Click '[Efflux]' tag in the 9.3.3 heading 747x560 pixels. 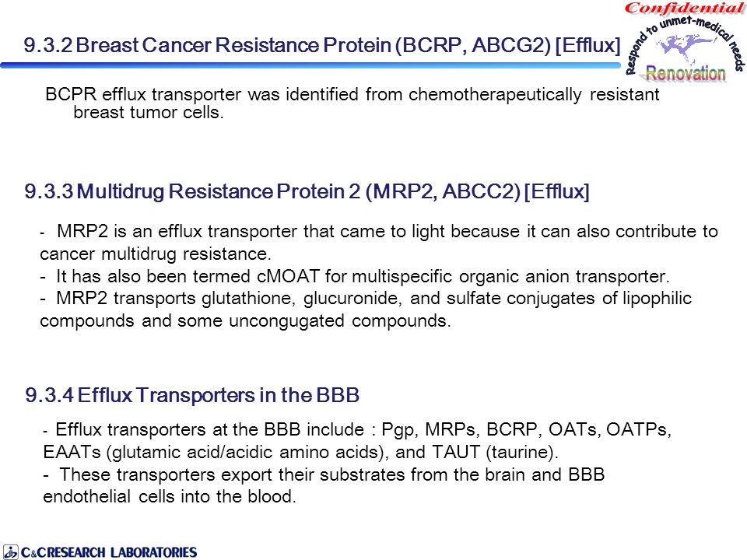[557, 191]
